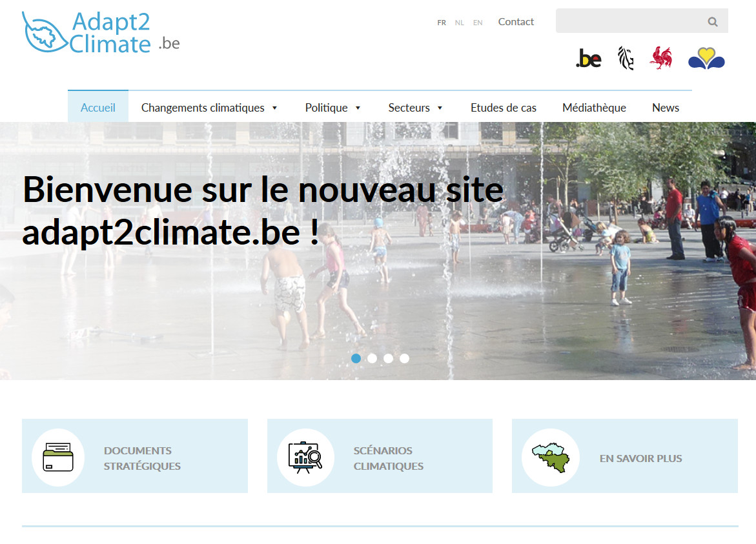Open the federal .be logo link
756x544 pixels.
coord(588,59)
